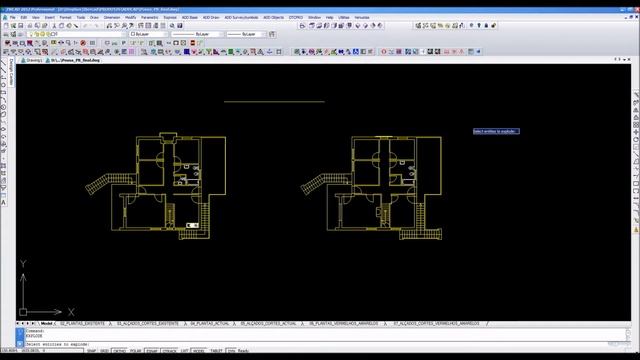Click the lock icon in top-right toolbar
This screenshot has width=640, height=360.
(x=486, y=26)
